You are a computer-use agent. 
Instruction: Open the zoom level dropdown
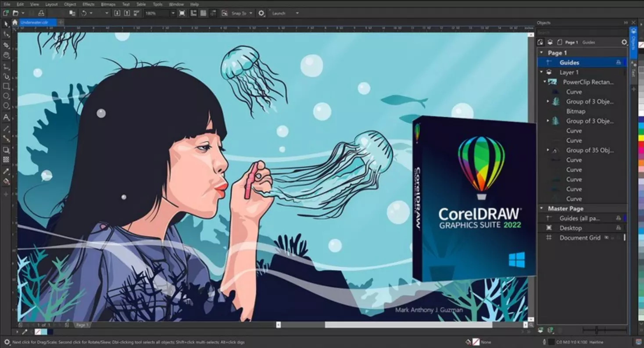[x=173, y=13]
